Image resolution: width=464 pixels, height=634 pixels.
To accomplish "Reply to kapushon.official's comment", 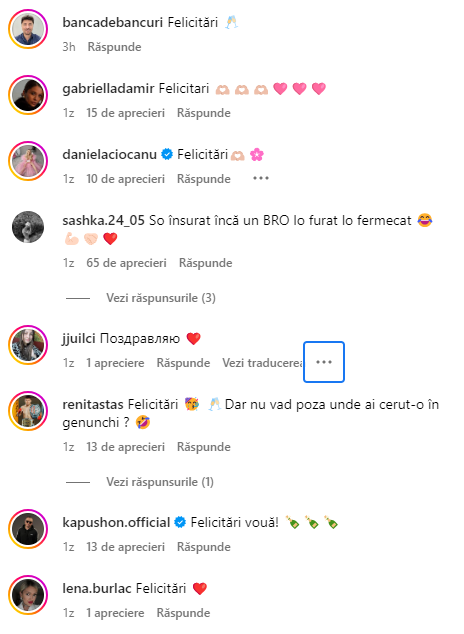I will 204,547.
